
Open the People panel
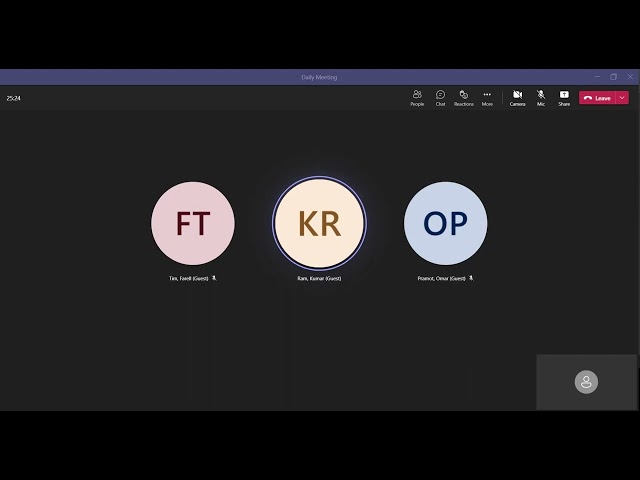(417, 98)
